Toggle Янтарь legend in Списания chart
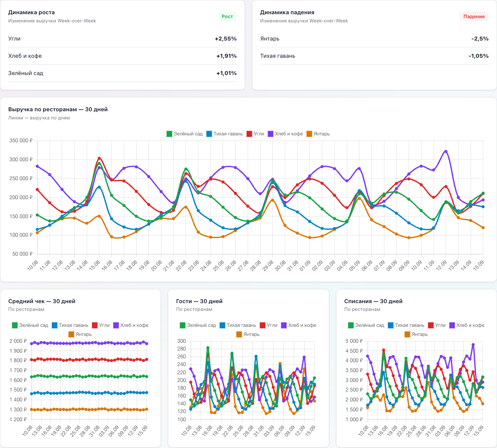 coord(416,334)
